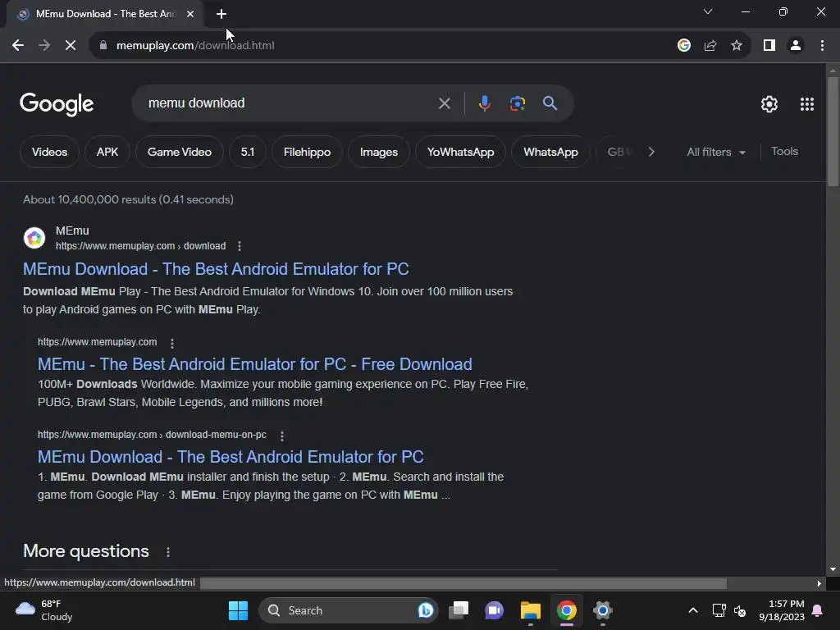The image size is (840, 630).
Task: Click the Google logo
Action: (57, 104)
